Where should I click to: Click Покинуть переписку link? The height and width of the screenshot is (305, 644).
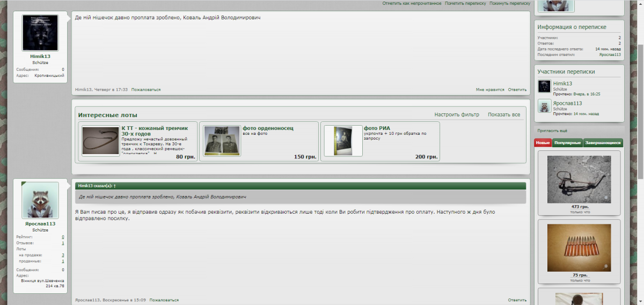[510, 3]
